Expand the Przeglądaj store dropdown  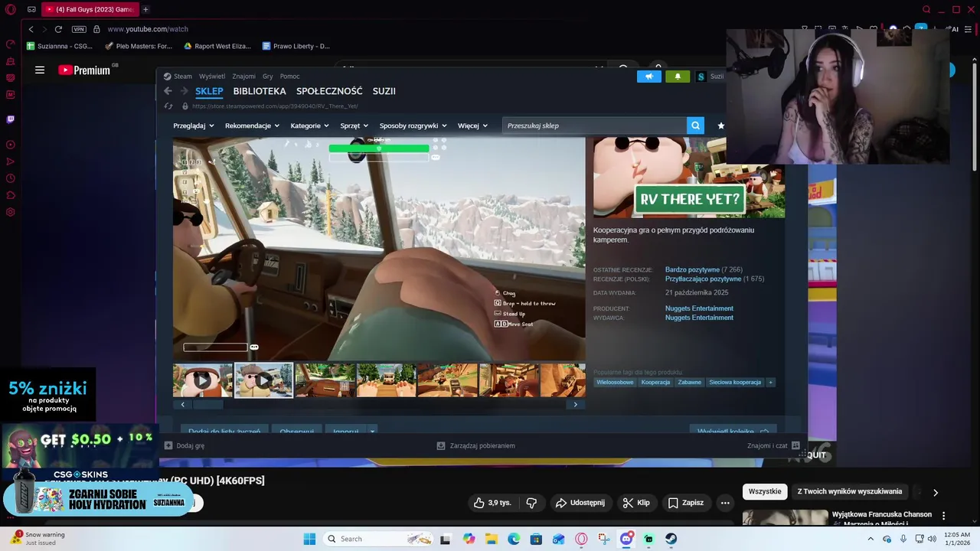[192, 126]
